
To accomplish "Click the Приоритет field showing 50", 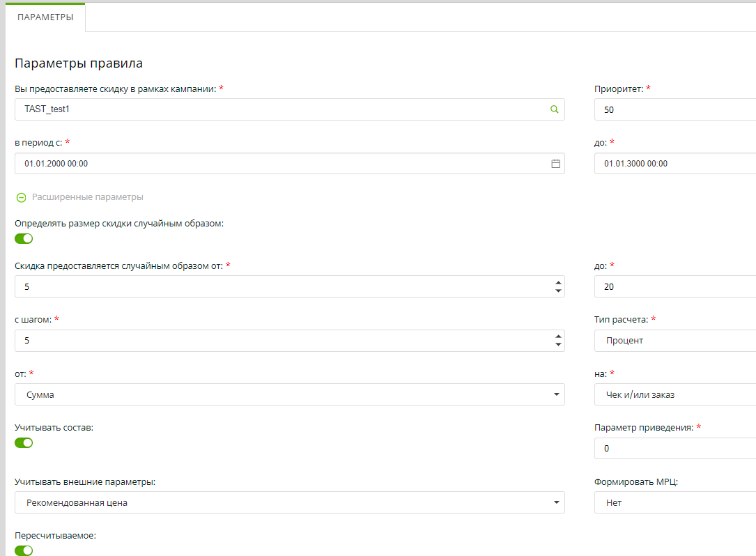I will point(673,110).
